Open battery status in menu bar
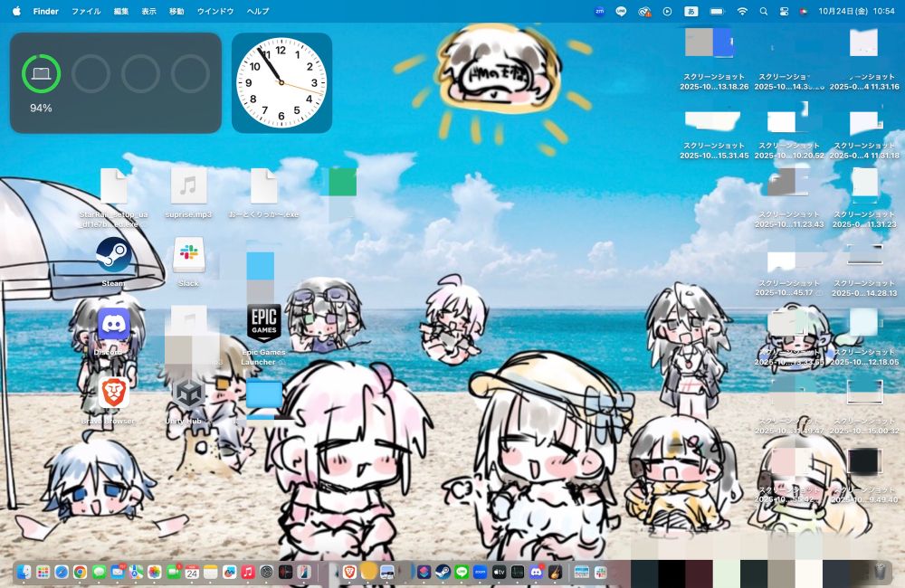The image size is (905, 588). [717, 11]
